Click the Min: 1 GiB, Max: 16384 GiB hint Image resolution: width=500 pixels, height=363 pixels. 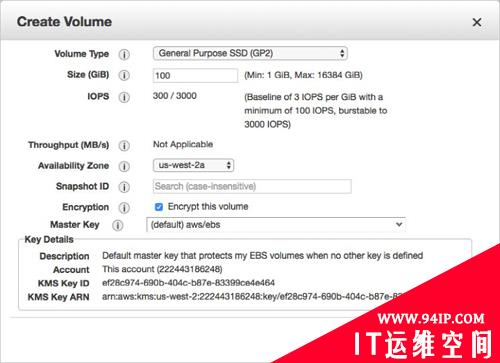pos(303,75)
